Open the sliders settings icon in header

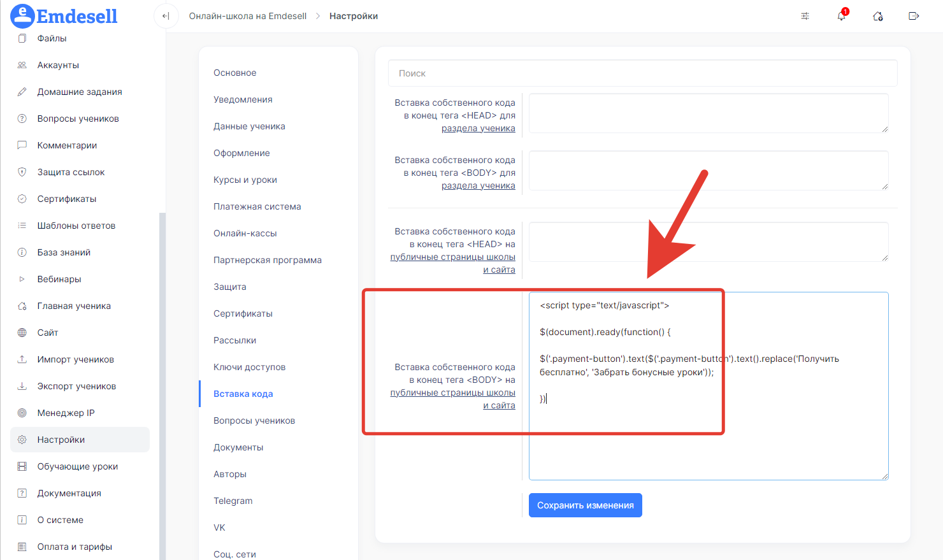point(805,16)
